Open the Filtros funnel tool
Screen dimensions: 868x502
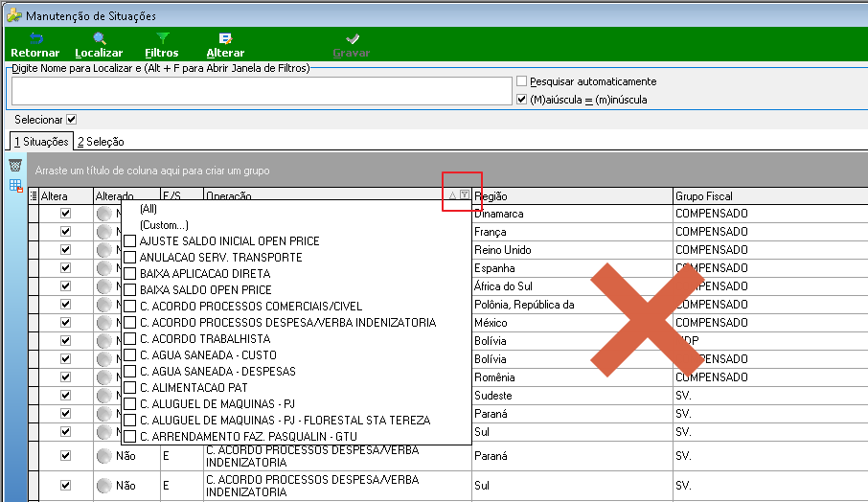[163, 38]
